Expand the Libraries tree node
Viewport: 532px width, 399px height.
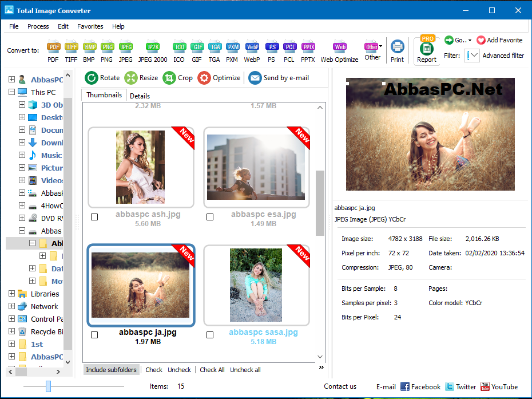11,294
